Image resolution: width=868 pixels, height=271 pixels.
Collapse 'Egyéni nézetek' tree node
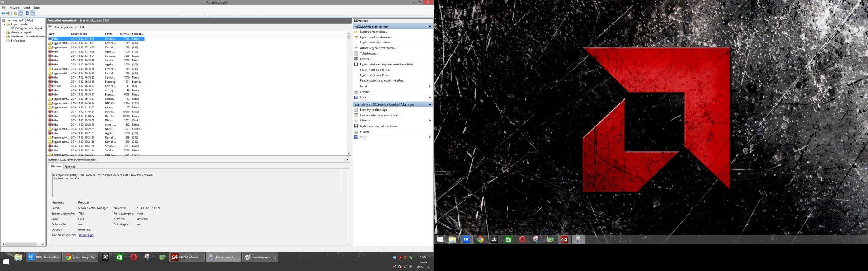[5, 24]
